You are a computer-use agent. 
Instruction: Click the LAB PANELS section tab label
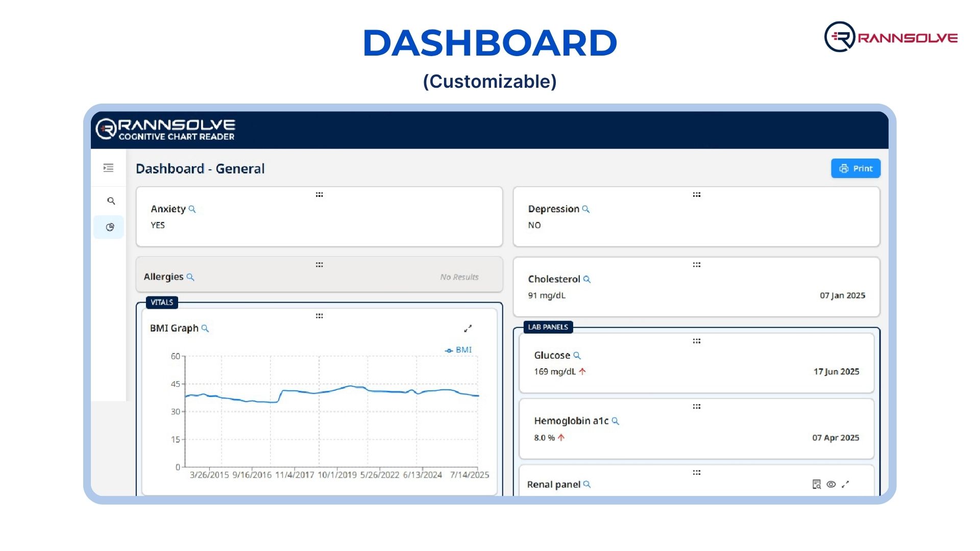(548, 327)
